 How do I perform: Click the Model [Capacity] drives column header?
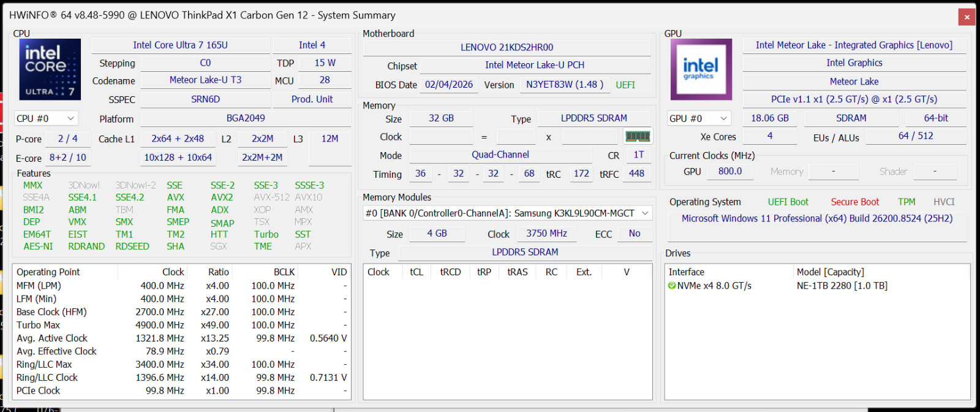click(x=881, y=272)
